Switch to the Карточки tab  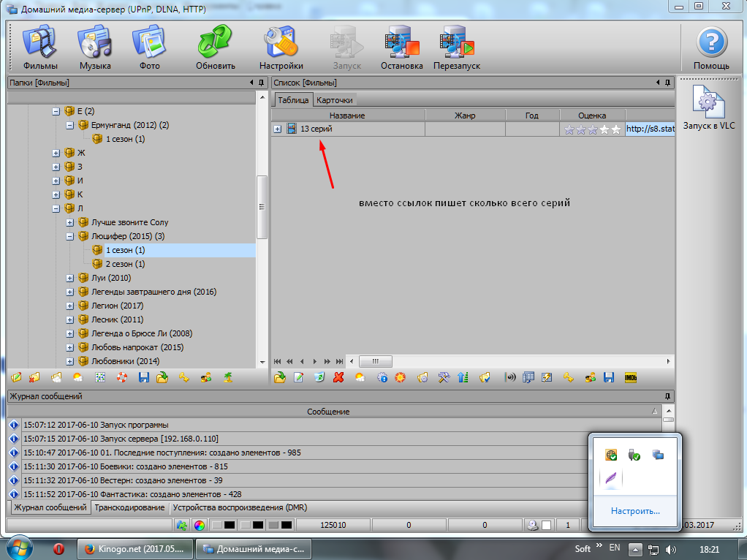pyautogui.click(x=335, y=100)
